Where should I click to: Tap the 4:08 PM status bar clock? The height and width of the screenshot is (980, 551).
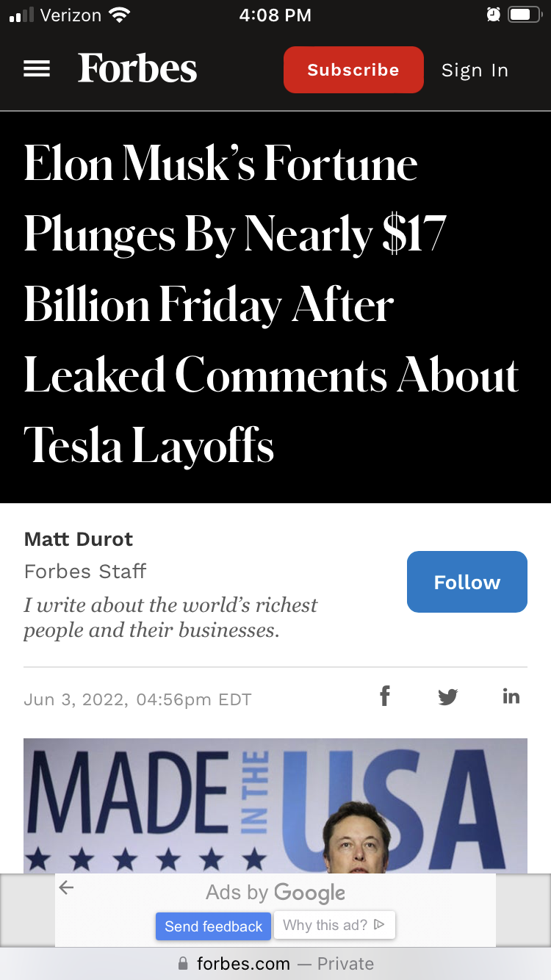[275, 15]
